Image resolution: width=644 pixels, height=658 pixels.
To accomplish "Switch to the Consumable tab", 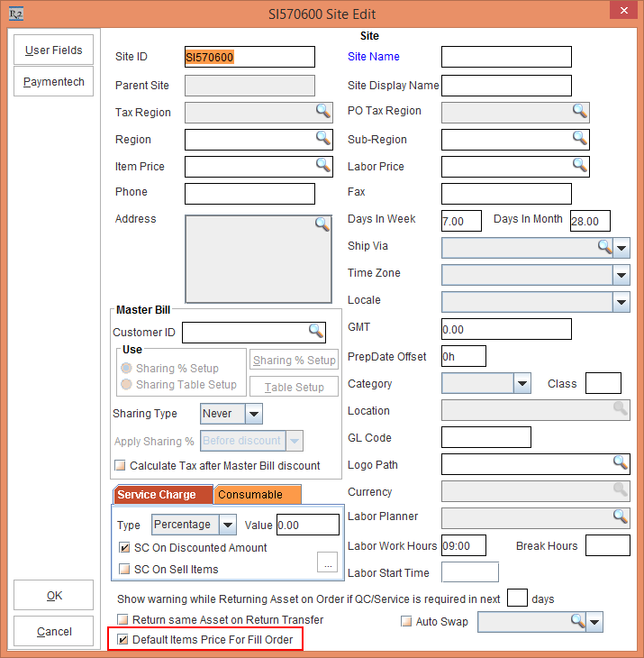I will pos(258,494).
